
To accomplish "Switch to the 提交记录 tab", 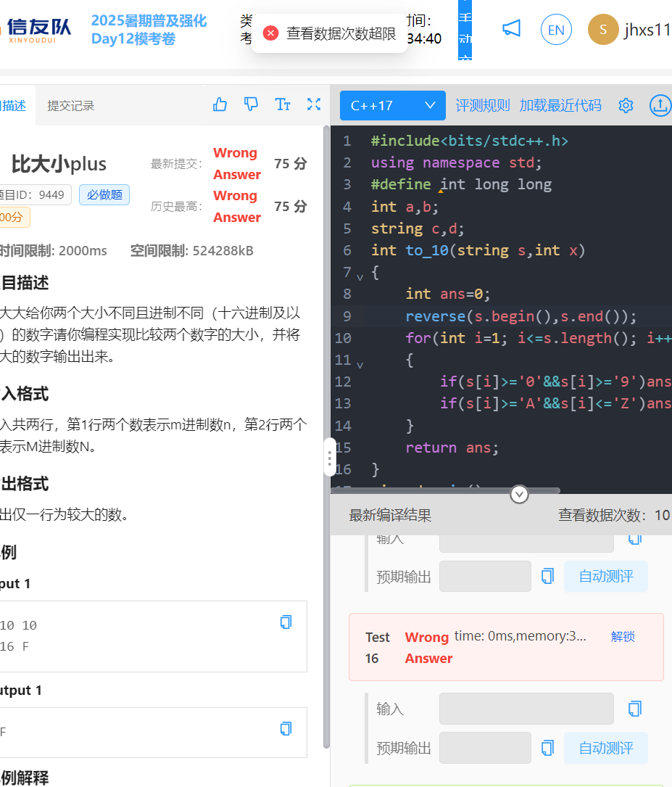I will pos(71,106).
